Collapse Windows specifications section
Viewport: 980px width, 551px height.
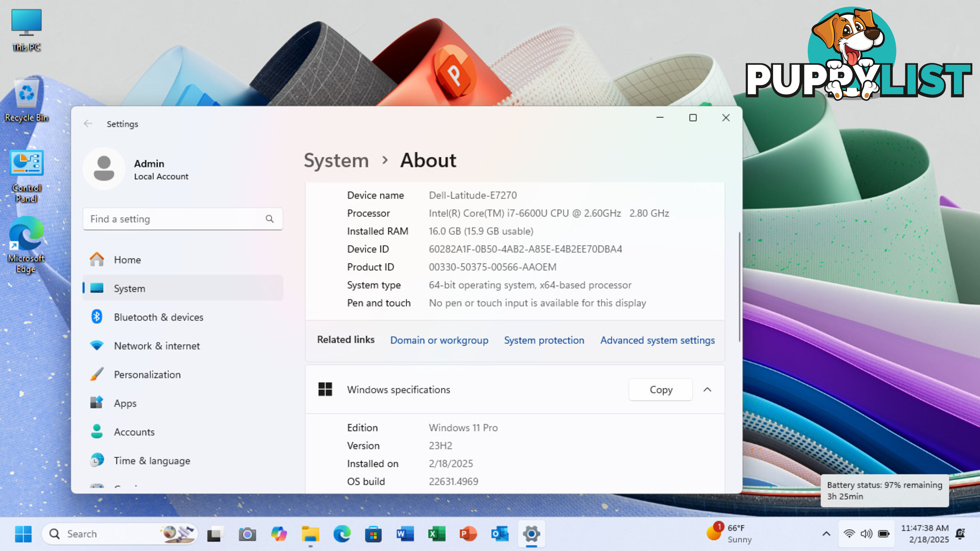(x=707, y=389)
